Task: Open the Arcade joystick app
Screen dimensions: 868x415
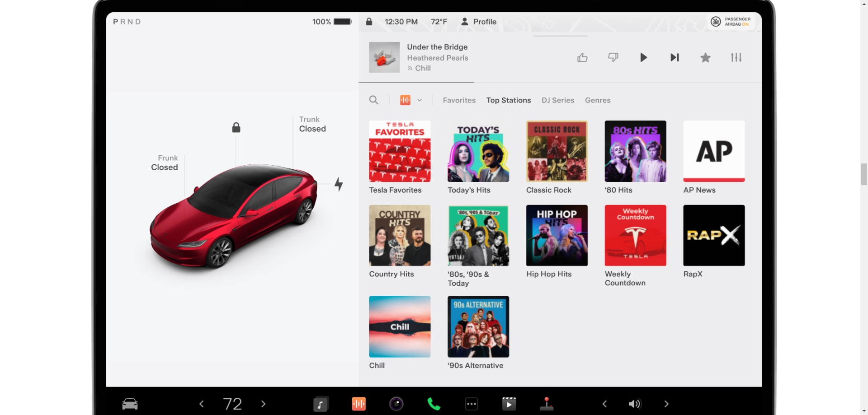Action: [x=547, y=404]
